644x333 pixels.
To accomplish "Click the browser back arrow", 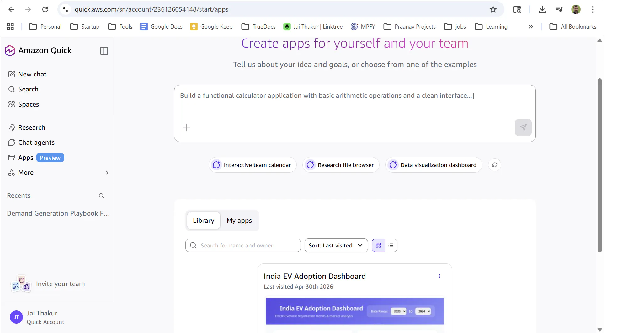I will point(11,9).
